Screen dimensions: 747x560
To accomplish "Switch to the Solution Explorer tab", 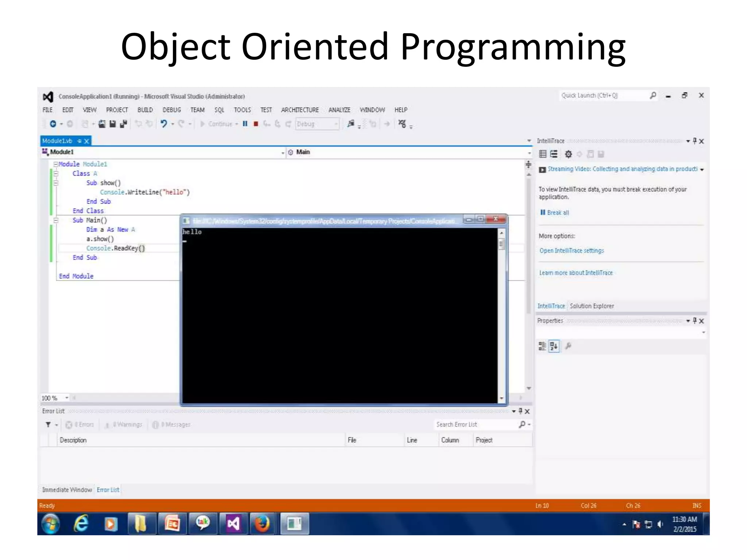I will point(592,306).
